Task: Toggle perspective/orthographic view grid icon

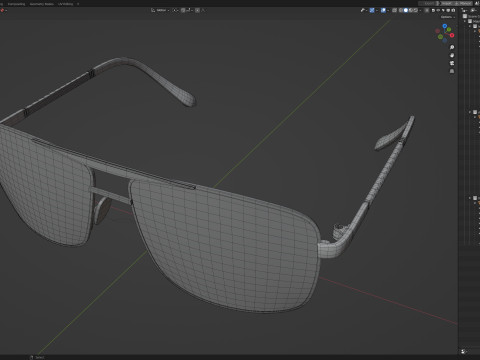Action: (x=452, y=71)
